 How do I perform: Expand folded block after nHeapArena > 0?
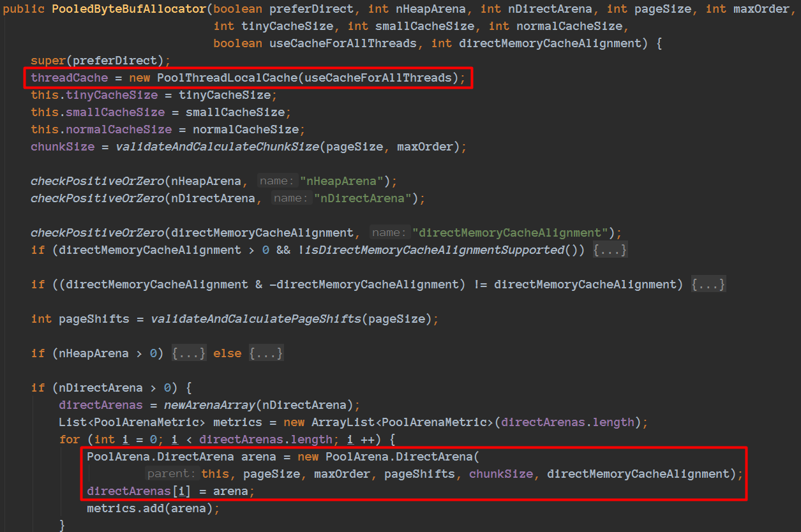pos(189,353)
